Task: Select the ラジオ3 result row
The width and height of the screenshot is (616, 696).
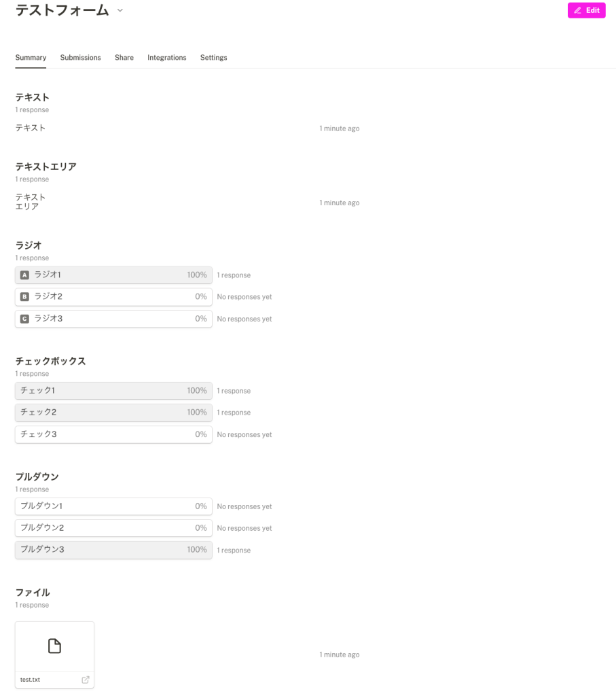Action: tap(113, 319)
